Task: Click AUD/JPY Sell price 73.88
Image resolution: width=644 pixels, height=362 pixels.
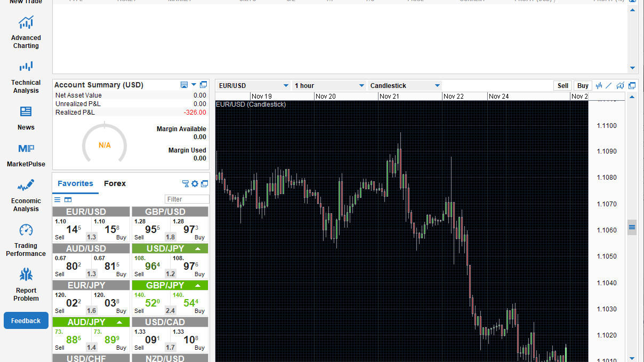Action: (x=72, y=340)
